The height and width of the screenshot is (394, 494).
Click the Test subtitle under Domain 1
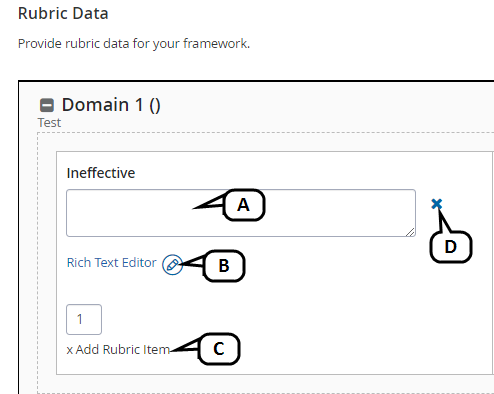(x=49, y=123)
